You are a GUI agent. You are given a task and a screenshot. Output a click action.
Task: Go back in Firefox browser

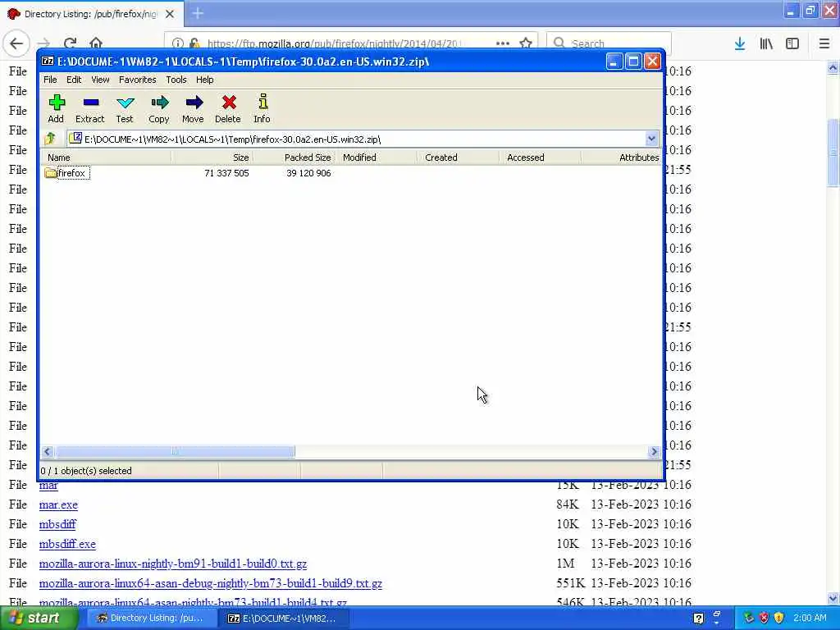click(16, 43)
